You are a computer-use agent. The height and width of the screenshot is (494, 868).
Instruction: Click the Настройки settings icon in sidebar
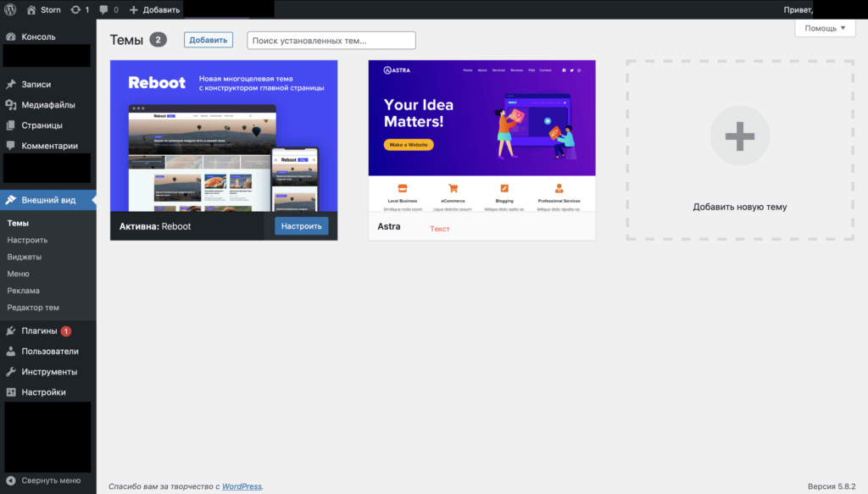(10, 392)
